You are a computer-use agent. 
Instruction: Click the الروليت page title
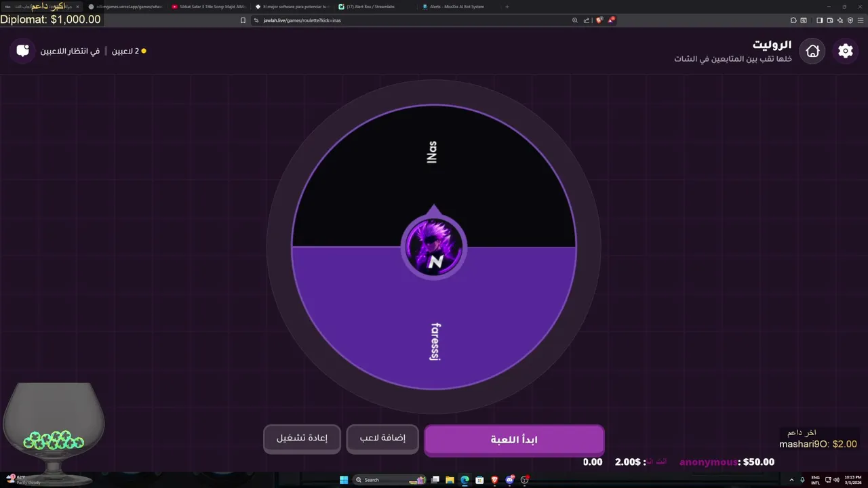[772, 45]
